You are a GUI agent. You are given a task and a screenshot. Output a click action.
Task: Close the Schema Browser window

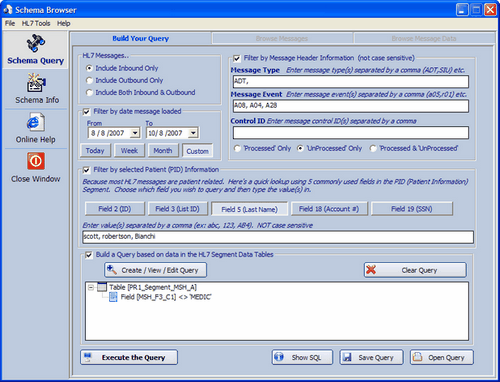click(x=490, y=10)
